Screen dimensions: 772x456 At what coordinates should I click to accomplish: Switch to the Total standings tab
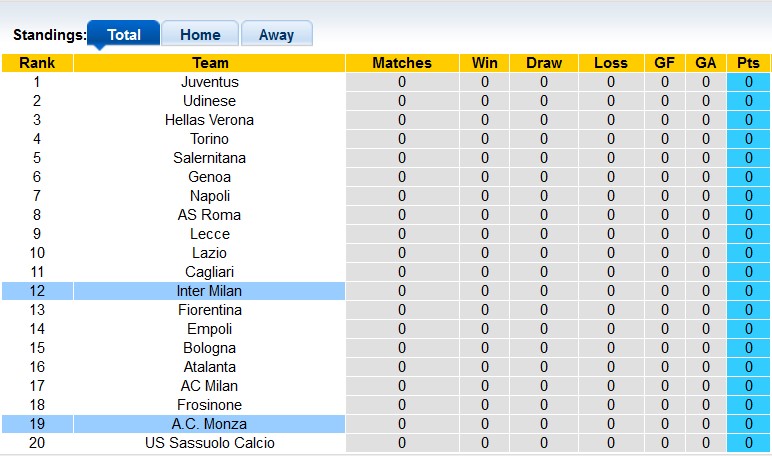(x=123, y=34)
